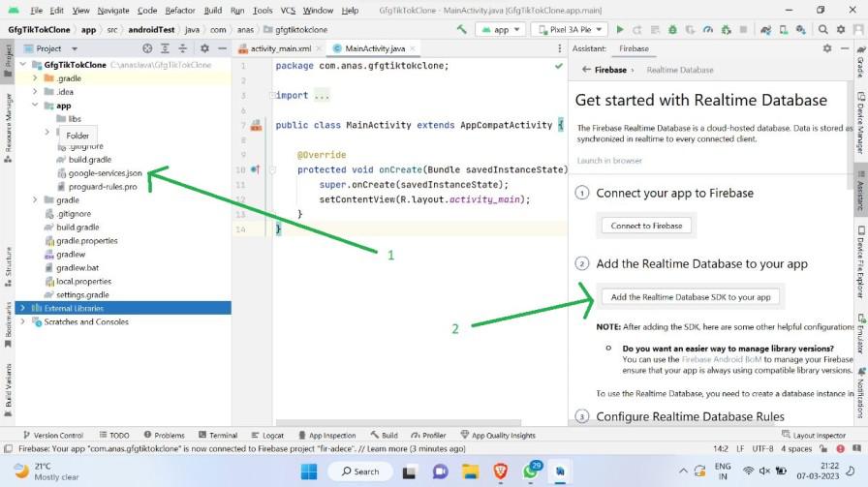The height and width of the screenshot is (487, 868).
Task: Open the VCS menu
Action: point(288,11)
